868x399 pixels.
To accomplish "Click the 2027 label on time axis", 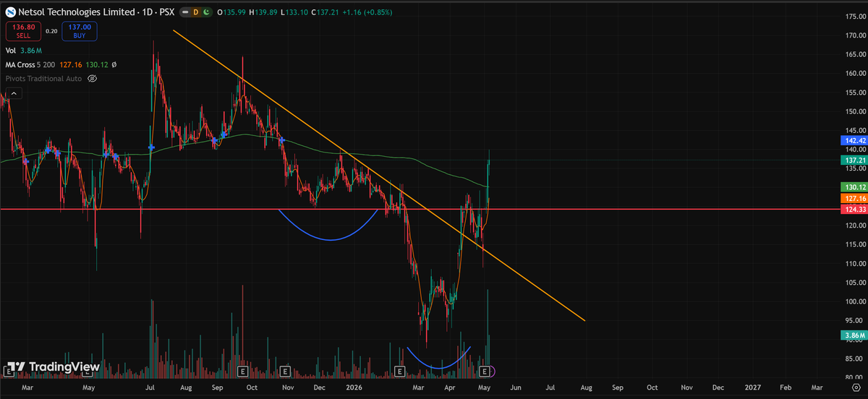I will pyautogui.click(x=752, y=387).
